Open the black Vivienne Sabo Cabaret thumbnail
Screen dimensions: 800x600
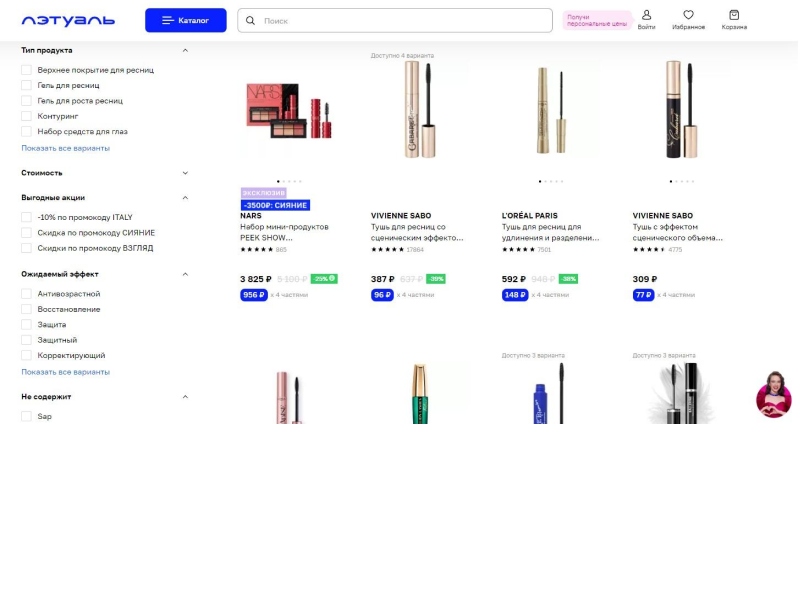click(x=682, y=110)
